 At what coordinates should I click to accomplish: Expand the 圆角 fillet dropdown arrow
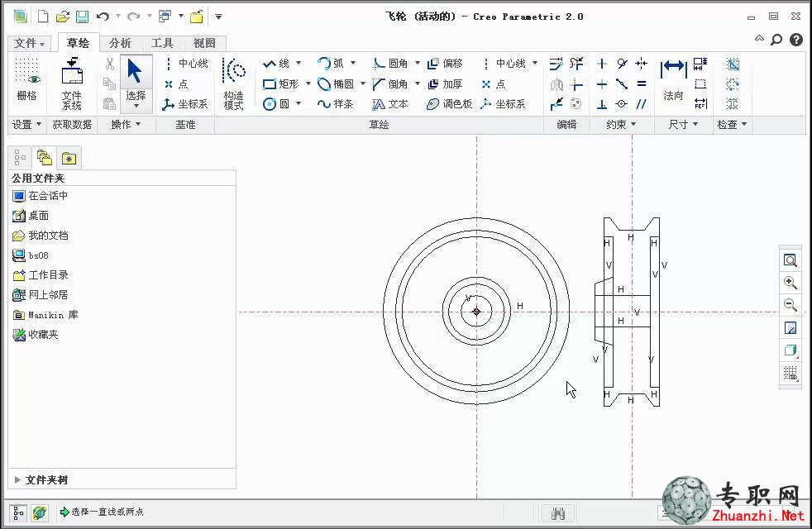[x=418, y=63]
